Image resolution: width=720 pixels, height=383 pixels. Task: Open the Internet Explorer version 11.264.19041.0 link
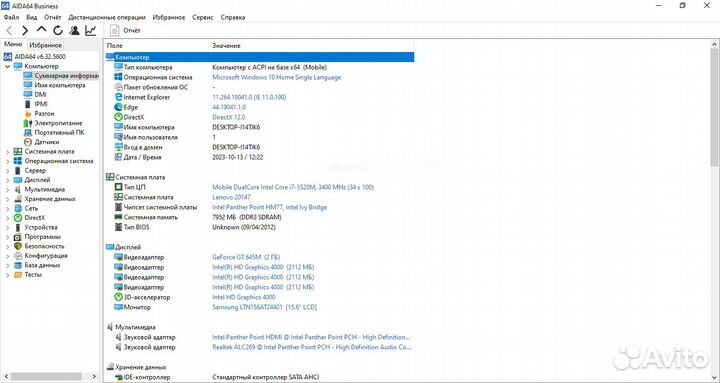(249, 97)
